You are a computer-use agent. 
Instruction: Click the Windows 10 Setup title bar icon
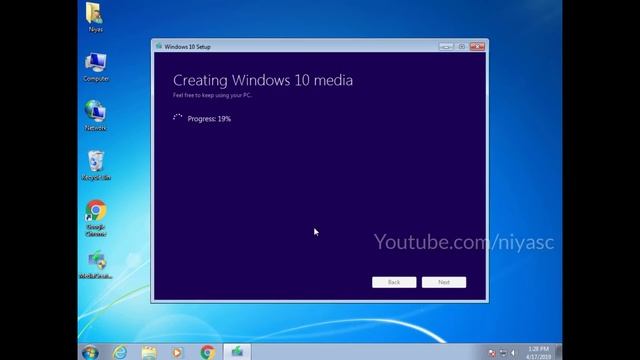[x=159, y=47]
